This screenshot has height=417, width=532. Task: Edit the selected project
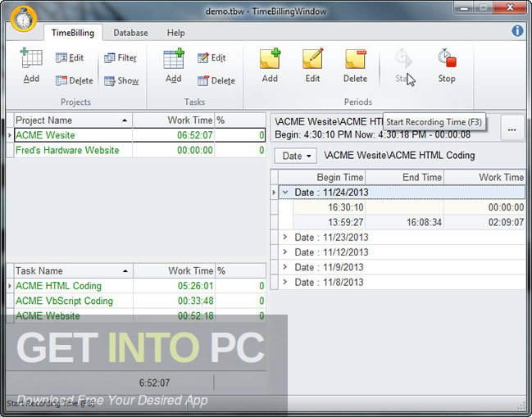[70, 58]
